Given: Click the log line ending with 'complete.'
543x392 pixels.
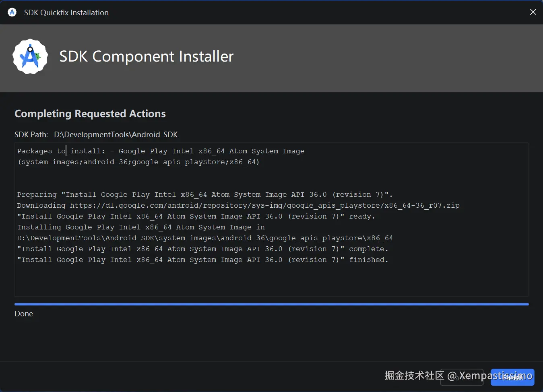Looking at the screenshot, I should [202, 249].
